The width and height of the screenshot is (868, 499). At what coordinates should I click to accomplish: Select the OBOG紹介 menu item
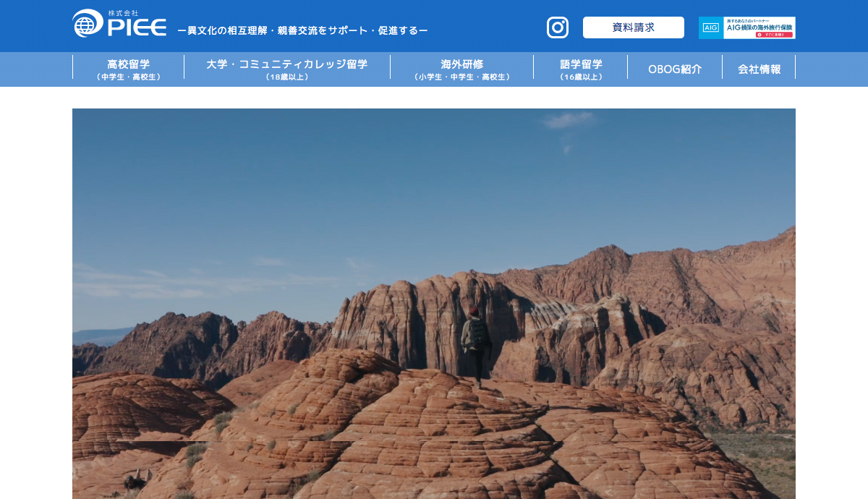pyautogui.click(x=676, y=69)
